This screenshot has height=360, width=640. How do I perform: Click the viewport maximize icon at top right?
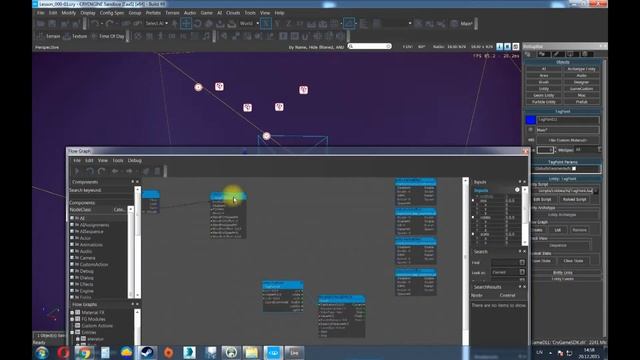tap(516, 47)
